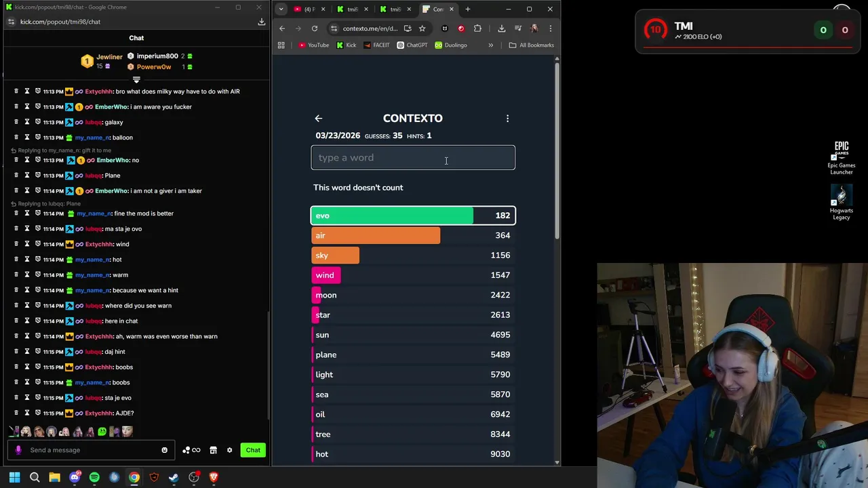Image resolution: width=868 pixels, height=488 pixels.
Task: Click the Contexto word input field
Action: pos(413,158)
